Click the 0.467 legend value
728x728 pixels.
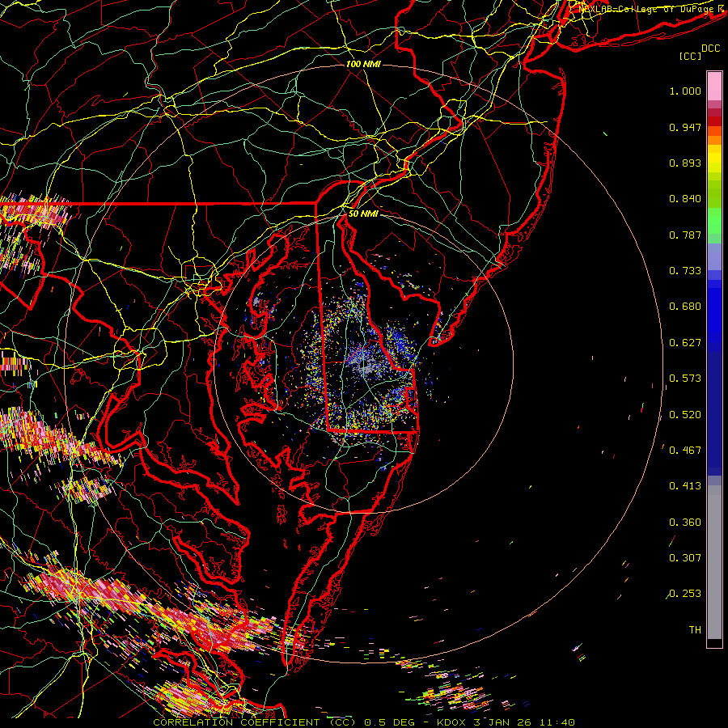685,451
